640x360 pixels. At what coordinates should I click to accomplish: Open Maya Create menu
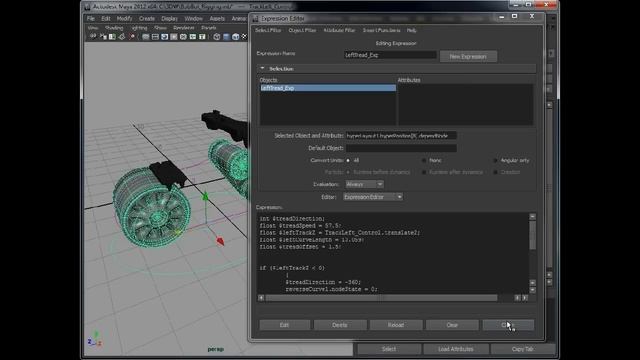pyautogui.click(x=147, y=19)
